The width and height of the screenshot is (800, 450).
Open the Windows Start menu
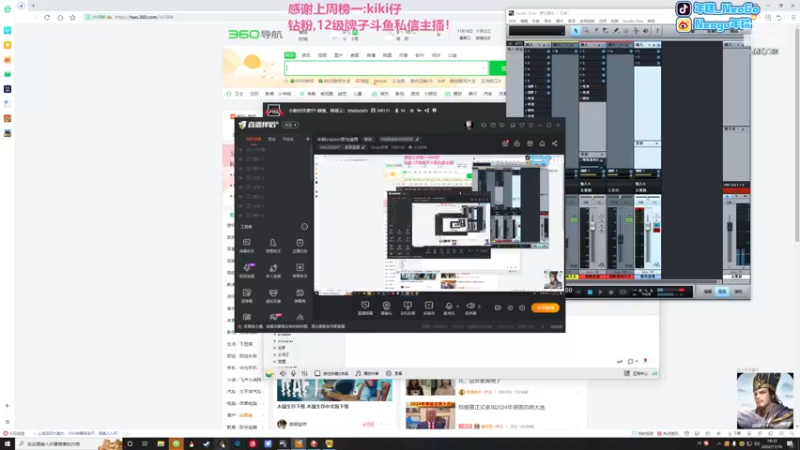click(7, 444)
